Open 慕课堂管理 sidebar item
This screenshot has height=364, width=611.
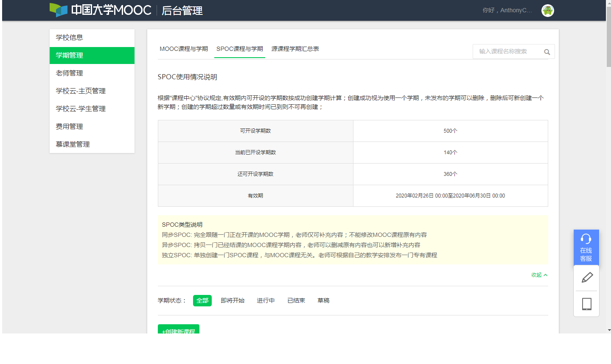pos(92,144)
